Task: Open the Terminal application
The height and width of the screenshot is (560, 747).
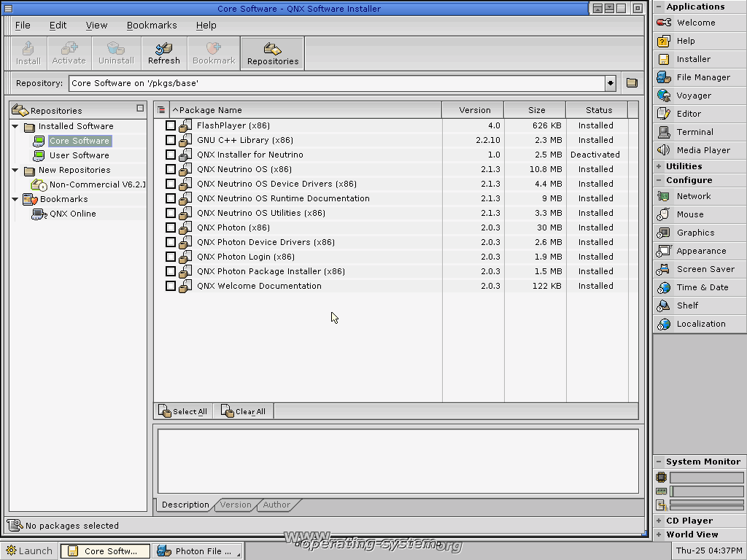Action: coord(700,132)
